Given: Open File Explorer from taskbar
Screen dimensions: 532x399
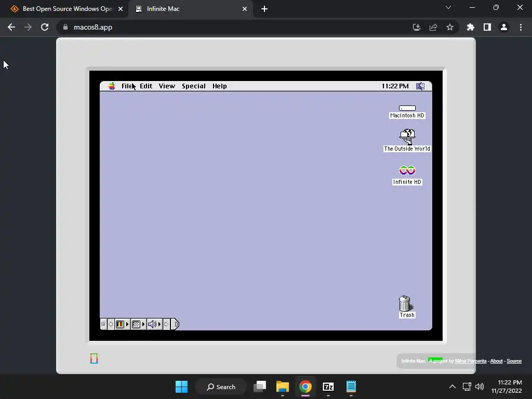Looking at the screenshot, I should [283, 387].
